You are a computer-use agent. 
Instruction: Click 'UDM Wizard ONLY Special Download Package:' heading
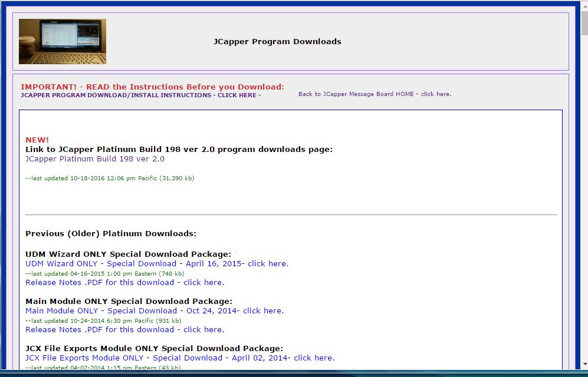click(x=128, y=254)
